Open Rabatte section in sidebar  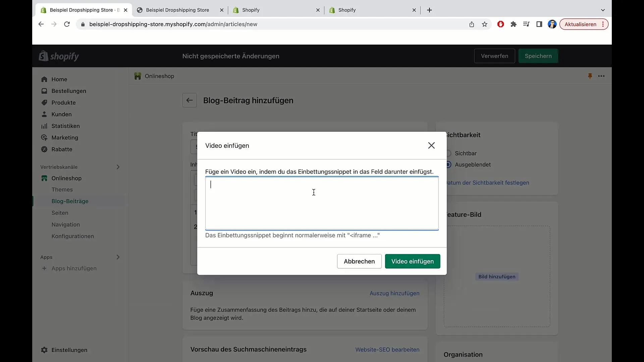(x=61, y=149)
